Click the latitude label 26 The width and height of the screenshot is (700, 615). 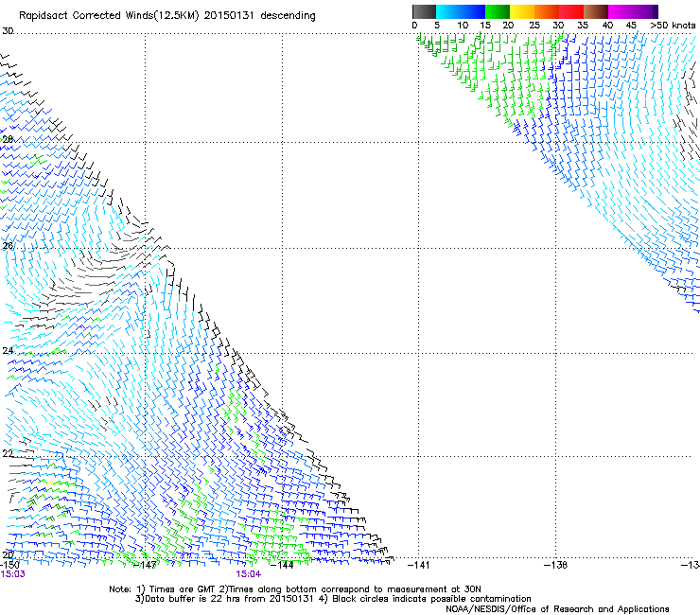pyautogui.click(x=8, y=246)
